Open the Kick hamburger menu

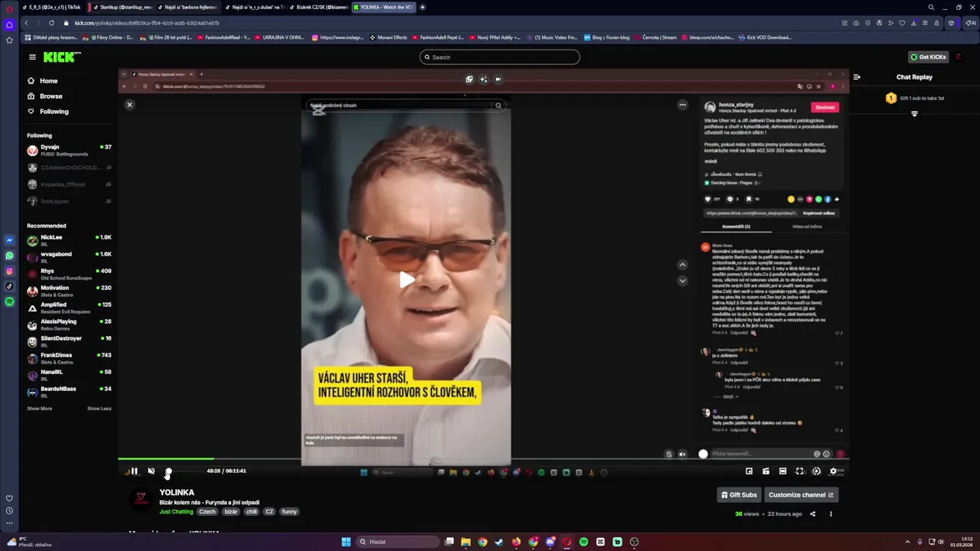pos(32,57)
